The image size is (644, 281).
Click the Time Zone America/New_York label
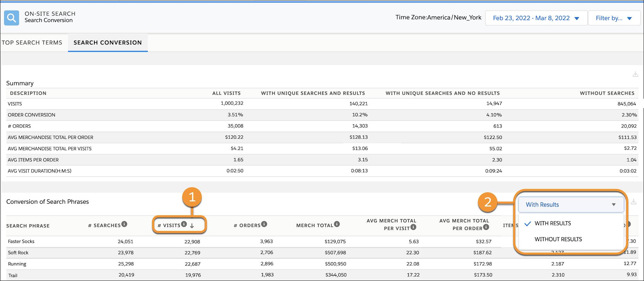[x=438, y=18]
